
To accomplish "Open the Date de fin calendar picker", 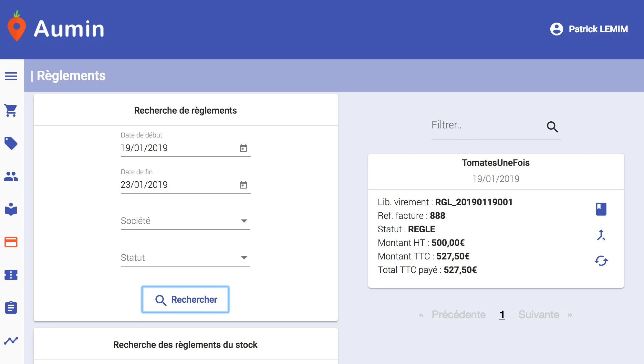I will coord(244,185).
